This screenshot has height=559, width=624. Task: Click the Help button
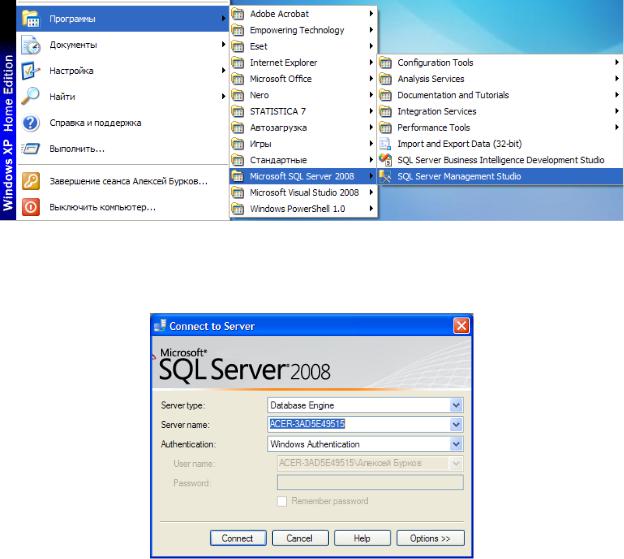coord(362,538)
